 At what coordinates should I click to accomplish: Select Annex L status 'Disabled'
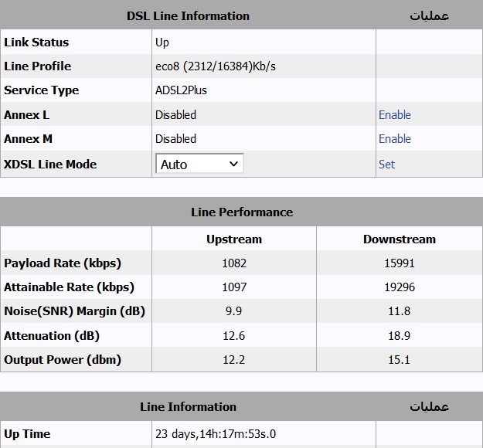(175, 115)
